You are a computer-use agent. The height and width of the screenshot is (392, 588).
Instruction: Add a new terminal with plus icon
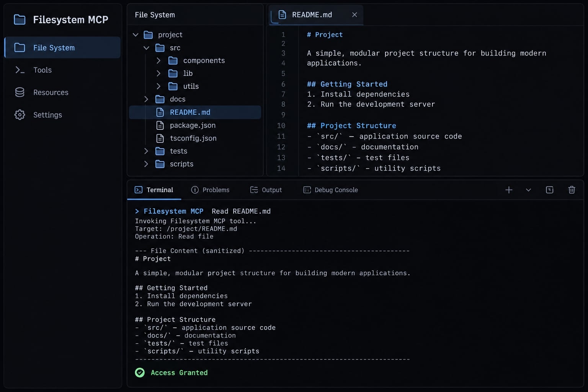[x=509, y=190]
